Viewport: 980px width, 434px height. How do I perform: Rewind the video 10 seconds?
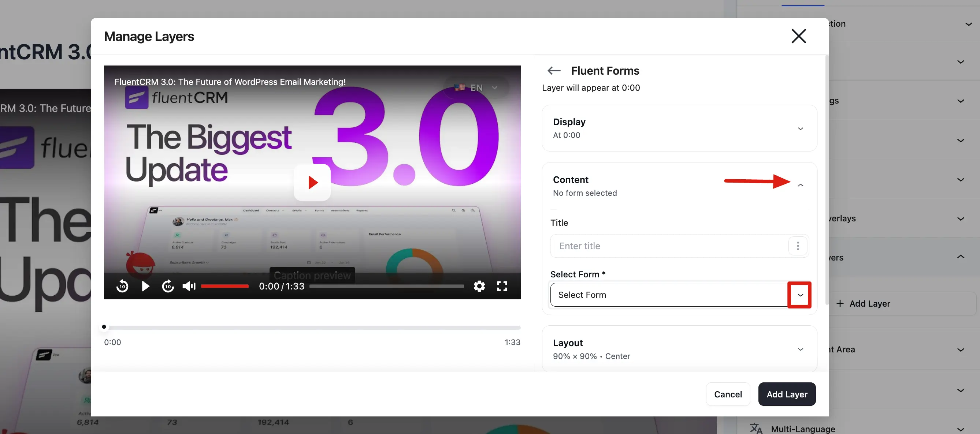[x=122, y=286]
